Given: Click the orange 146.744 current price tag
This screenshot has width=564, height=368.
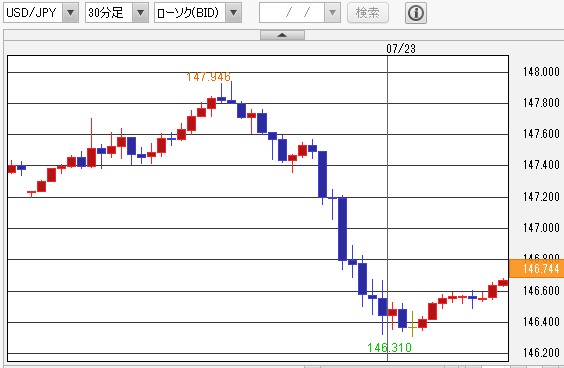Looking at the screenshot, I should pyautogui.click(x=536, y=268).
